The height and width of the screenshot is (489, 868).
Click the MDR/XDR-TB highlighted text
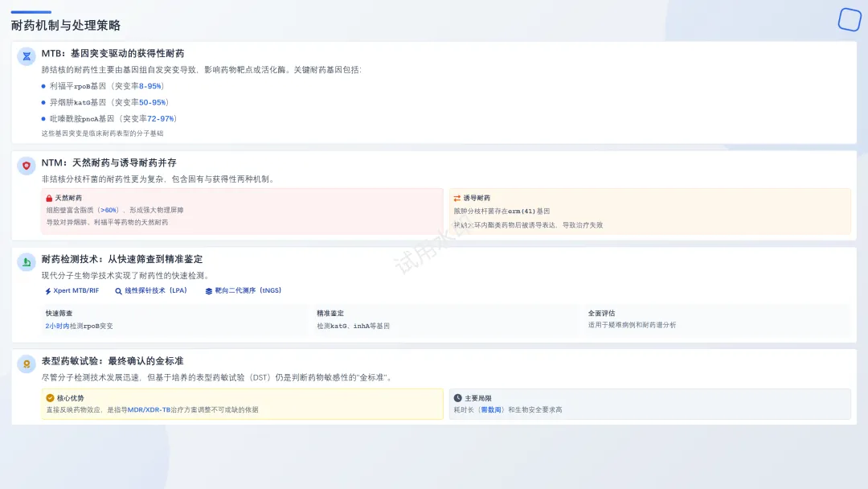(149, 410)
